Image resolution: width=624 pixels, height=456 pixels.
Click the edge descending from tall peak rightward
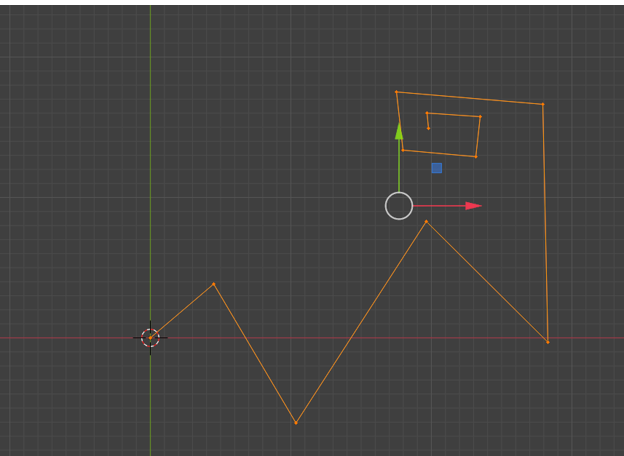(487, 281)
